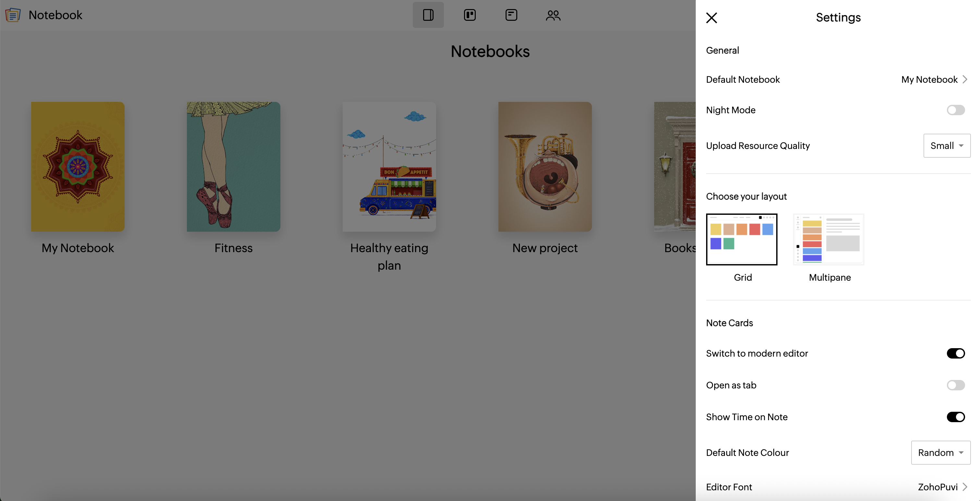Disable Switch to modern editor toggle
Viewport: 980px width, 501px height.
click(955, 353)
